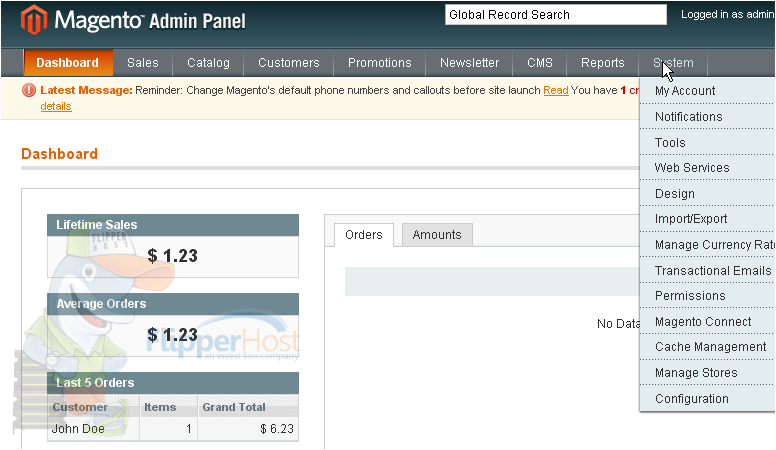Choose Web Services menu entry

pyautogui.click(x=707, y=168)
